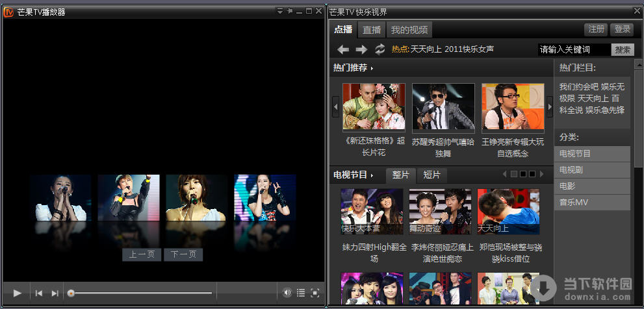Select the 电影 category
Screen dimensions: 644x309
[592, 186]
